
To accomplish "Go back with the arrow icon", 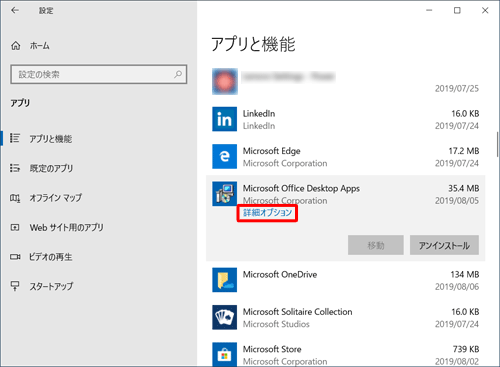I will point(15,10).
